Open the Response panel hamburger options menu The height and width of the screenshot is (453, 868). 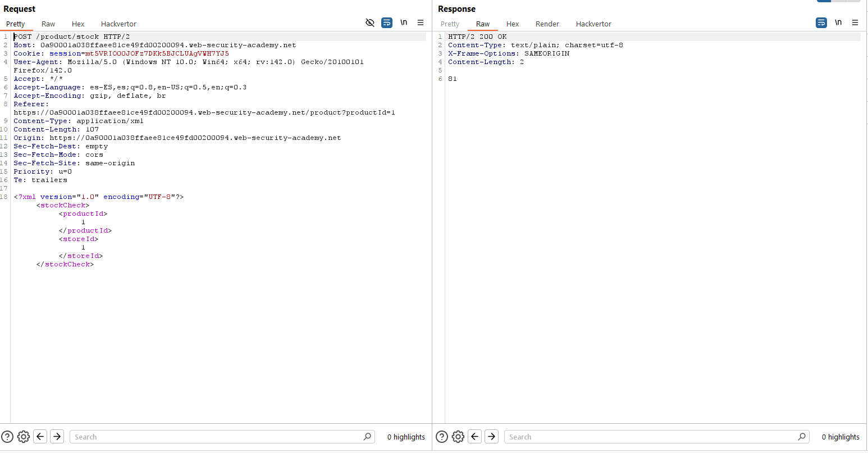855,23
